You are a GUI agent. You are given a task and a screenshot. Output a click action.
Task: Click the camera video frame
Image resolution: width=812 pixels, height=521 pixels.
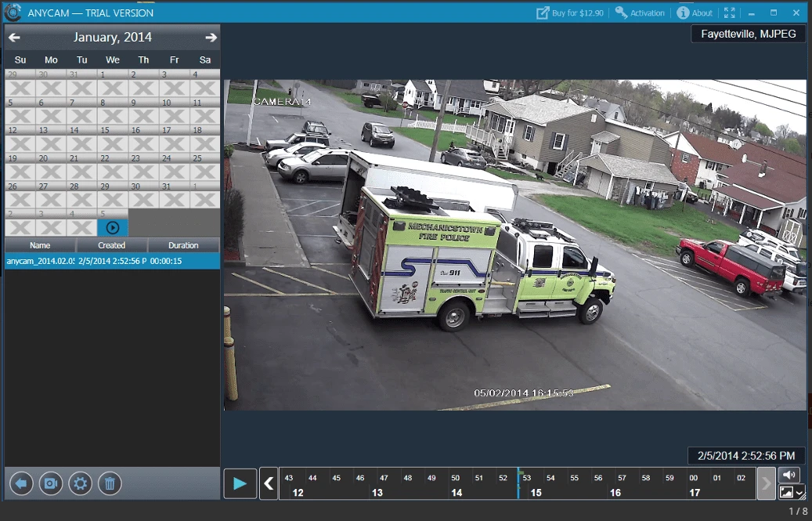(515, 244)
